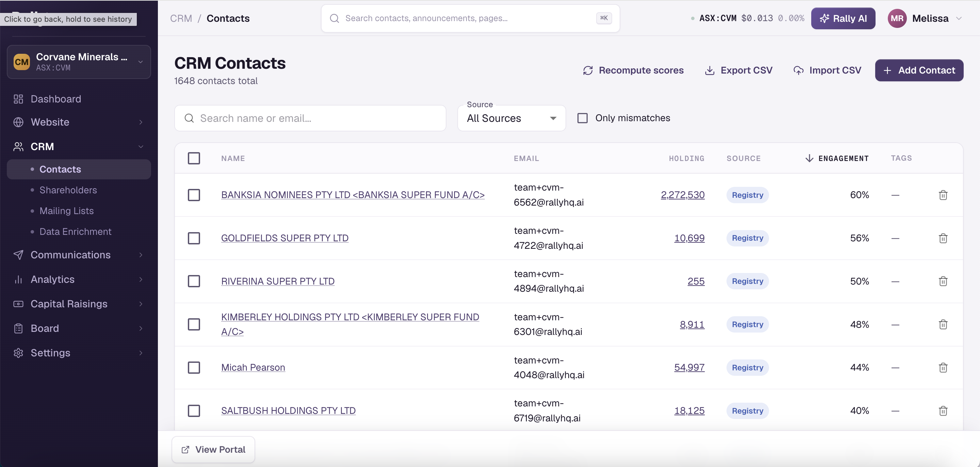Viewport: 980px width, 467px height.
Task: Click the Analytics bar chart icon
Action: (18, 279)
